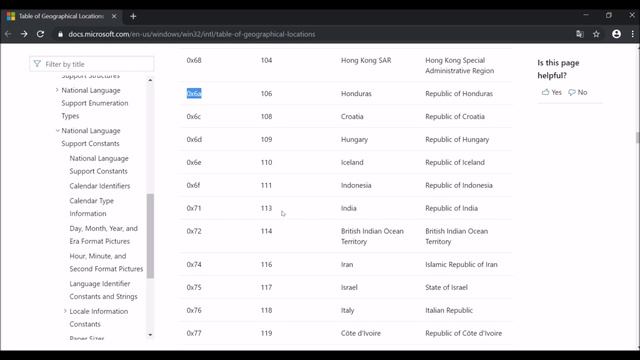Click Islamic Republic of Iran text
The width and height of the screenshot is (640, 360).
461,264
